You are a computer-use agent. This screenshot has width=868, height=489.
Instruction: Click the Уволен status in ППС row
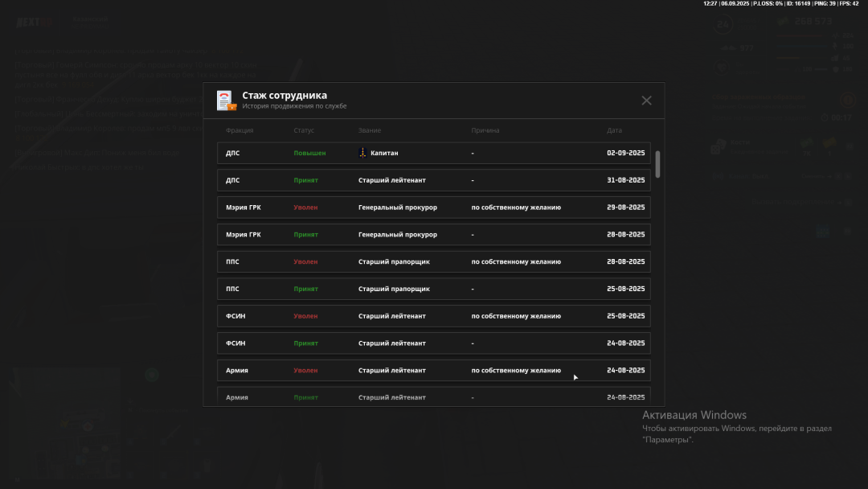305,262
